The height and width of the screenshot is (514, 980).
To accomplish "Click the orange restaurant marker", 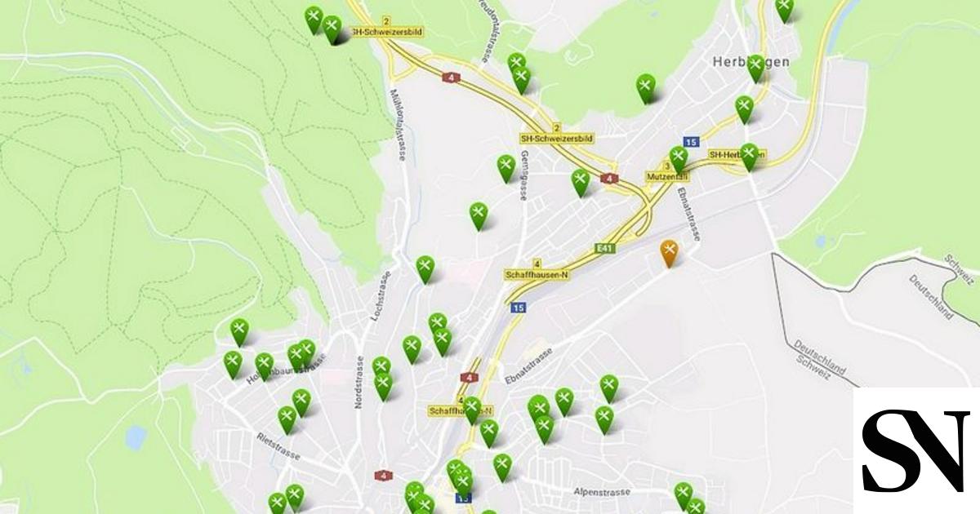I will coord(670,253).
